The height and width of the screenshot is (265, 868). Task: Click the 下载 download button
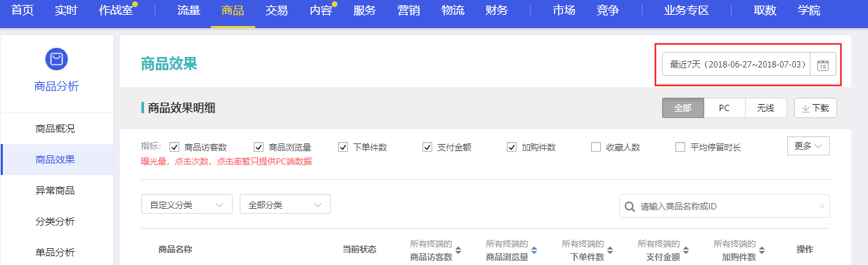(815, 108)
